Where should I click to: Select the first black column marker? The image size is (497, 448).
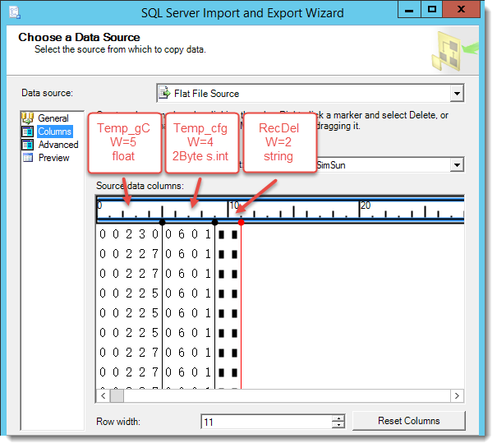pyautogui.click(x=162, y=222)
